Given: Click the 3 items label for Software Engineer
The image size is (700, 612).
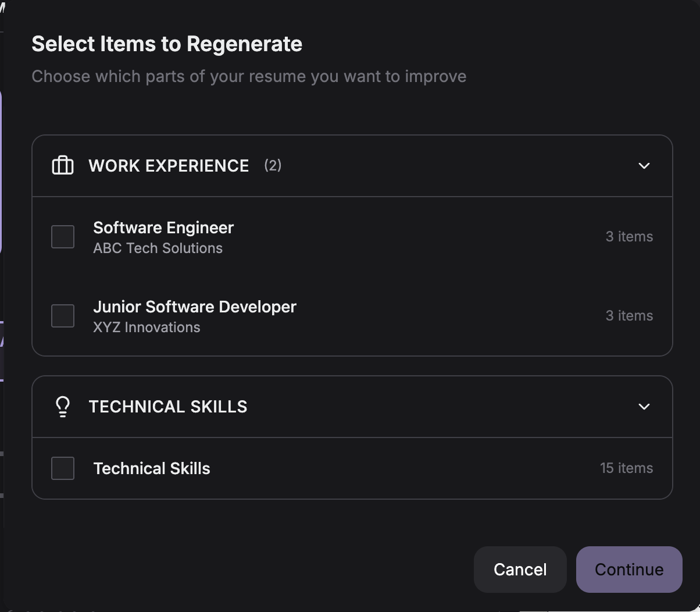Looking at the screenshot, I should 629,237.
